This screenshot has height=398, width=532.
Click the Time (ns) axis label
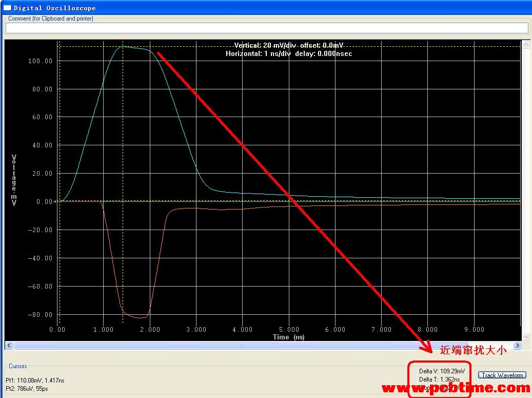[288, 337]
